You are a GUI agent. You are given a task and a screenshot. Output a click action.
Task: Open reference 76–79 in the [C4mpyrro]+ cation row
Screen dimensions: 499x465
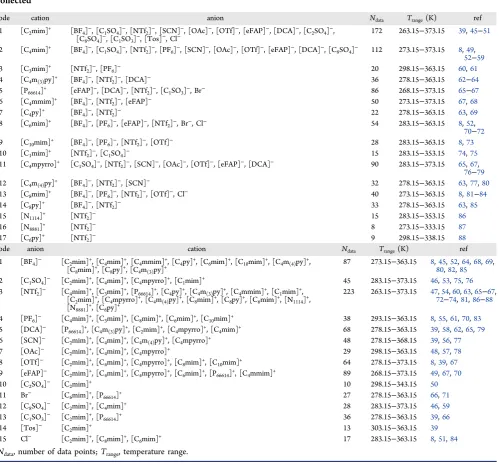[x=474, y=172]
